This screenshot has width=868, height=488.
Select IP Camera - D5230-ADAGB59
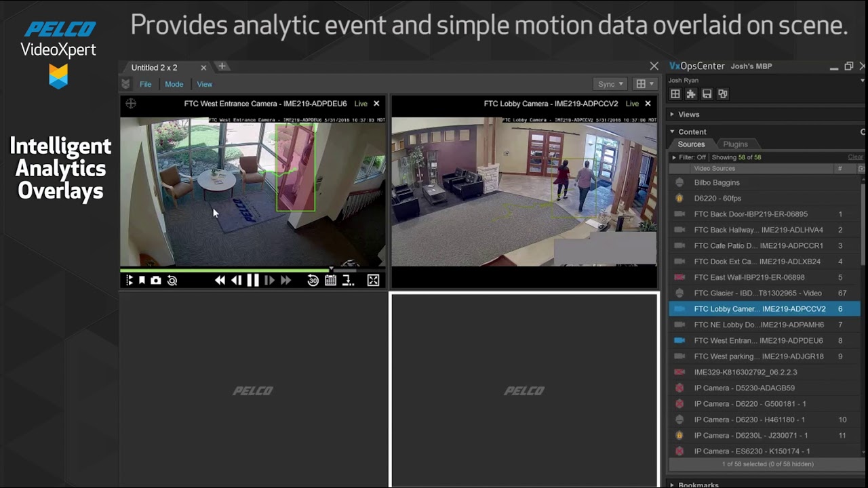(x=764, y=388)
